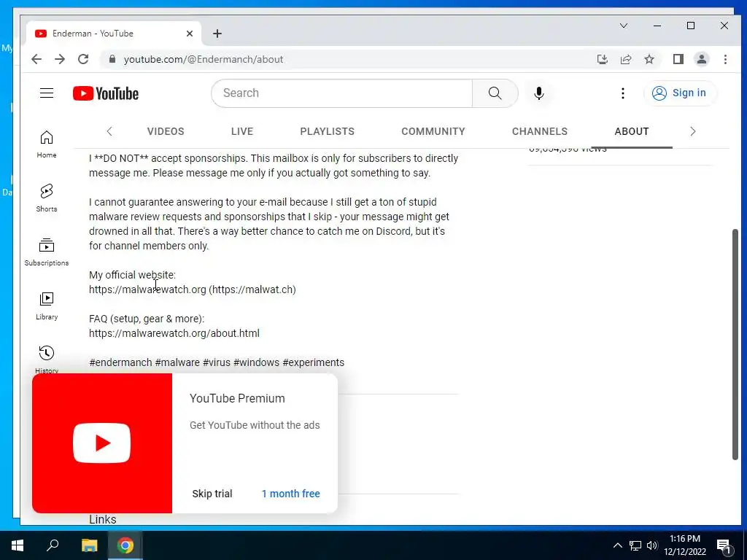747x560 pixels.
Task: Open volume control in system tray
Action: [x=652, y=545]
